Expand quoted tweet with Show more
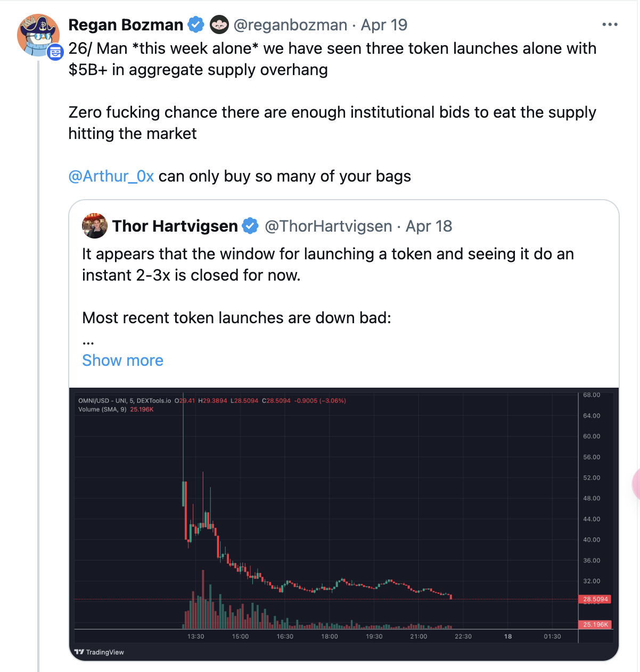 (122, 360)
